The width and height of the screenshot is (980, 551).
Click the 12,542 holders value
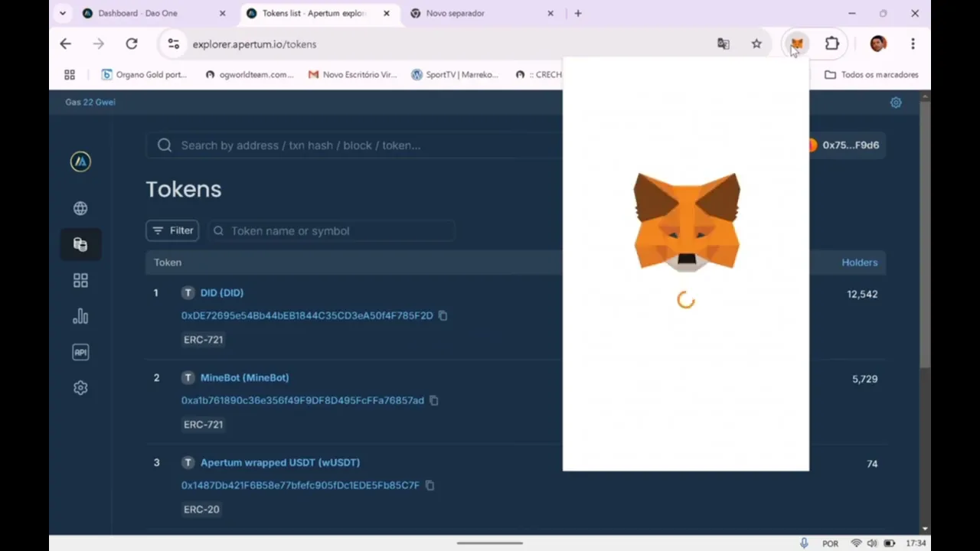click(x=862, y=294)
